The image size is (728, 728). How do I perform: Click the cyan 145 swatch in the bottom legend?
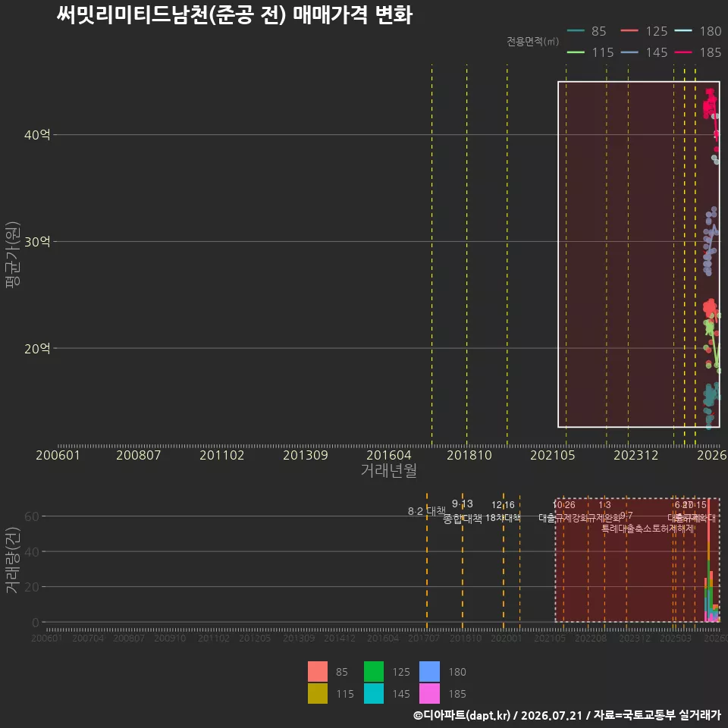pyautogui.click(x=374, y=693)
